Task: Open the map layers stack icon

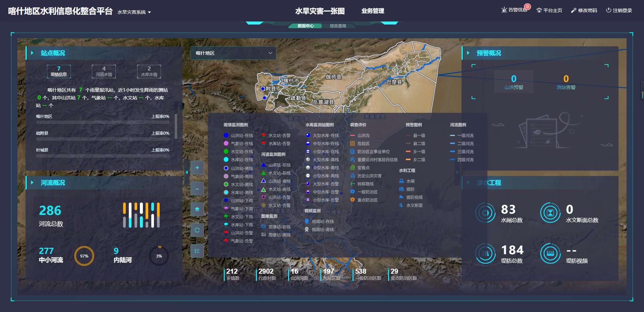Action: [x=197, y=209]
